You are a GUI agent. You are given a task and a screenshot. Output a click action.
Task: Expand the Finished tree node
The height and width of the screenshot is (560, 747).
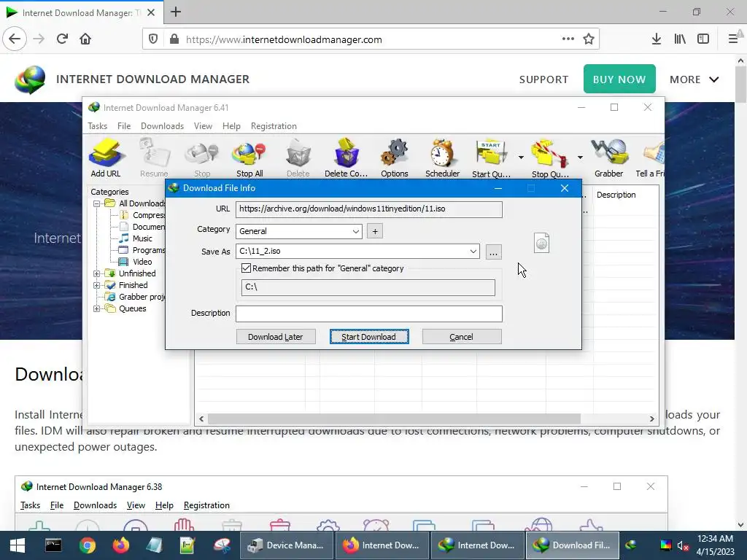pyautogui.click(x=97, y=285)
